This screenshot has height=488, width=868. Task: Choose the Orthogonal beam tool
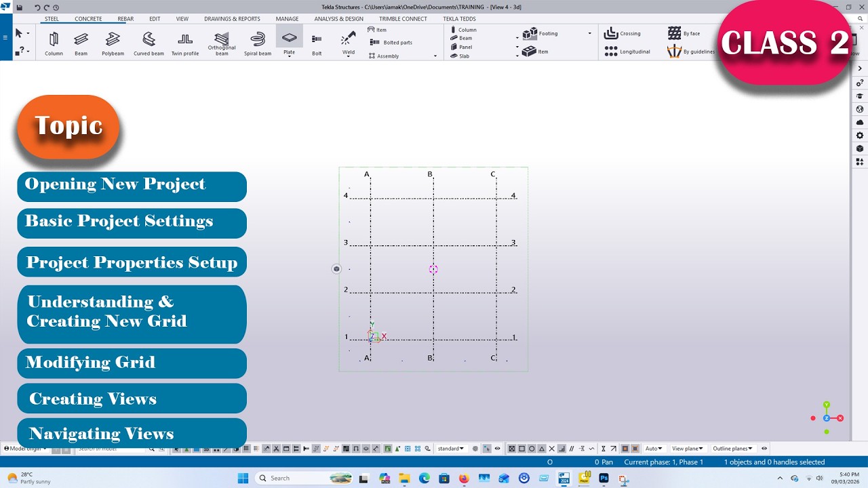tap(222, 43)
